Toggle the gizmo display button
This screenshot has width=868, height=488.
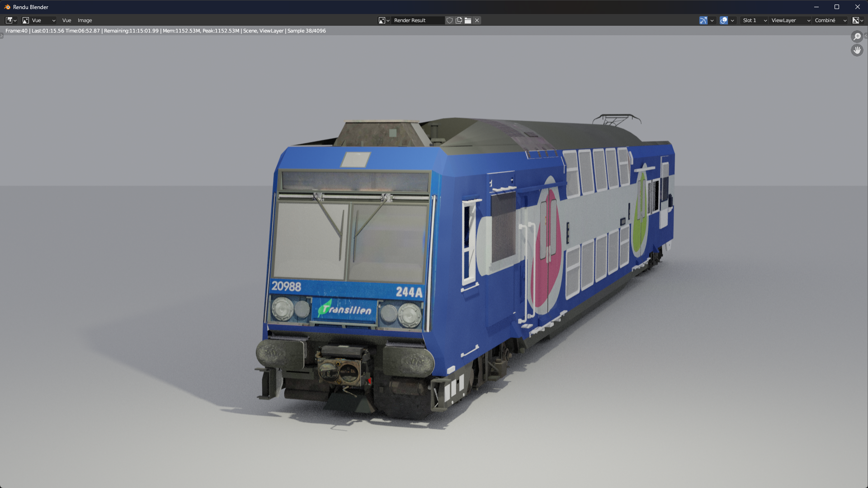click(703, 20)
